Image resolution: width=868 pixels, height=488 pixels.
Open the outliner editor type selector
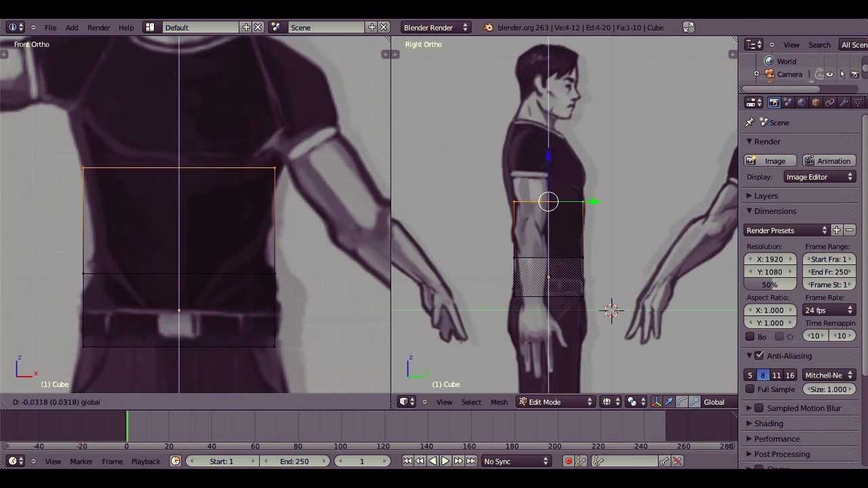[x=753, y=45]
